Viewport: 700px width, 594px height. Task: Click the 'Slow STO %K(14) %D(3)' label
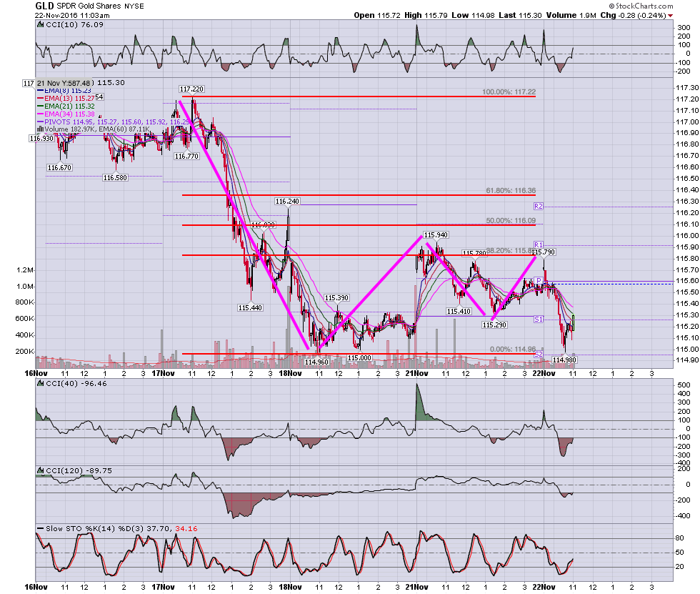[94, 529]
